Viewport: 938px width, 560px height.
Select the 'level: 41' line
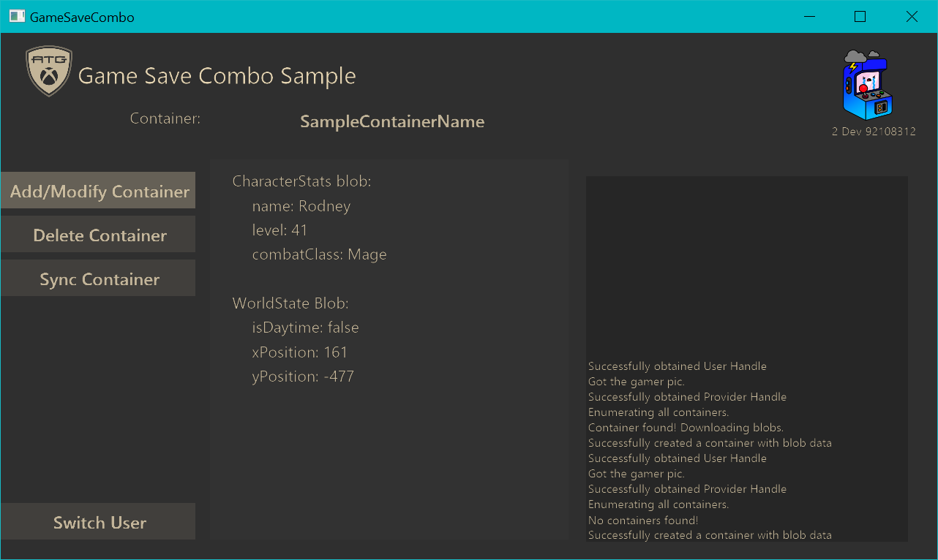click(279, 230)
